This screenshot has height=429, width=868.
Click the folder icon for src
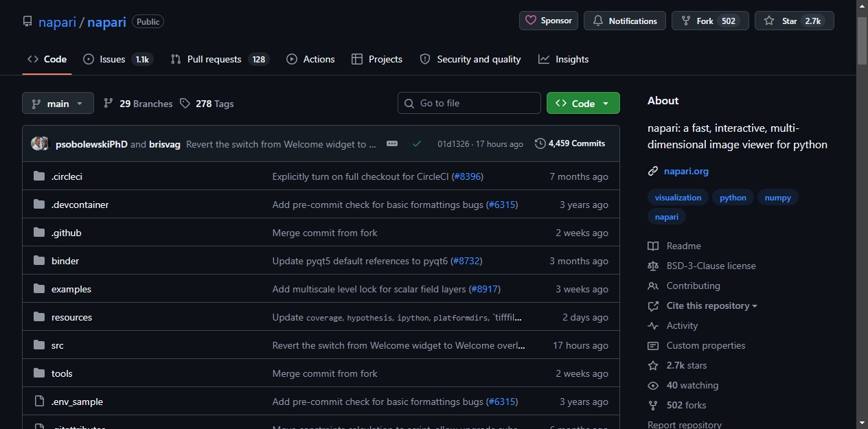(39, 345)
